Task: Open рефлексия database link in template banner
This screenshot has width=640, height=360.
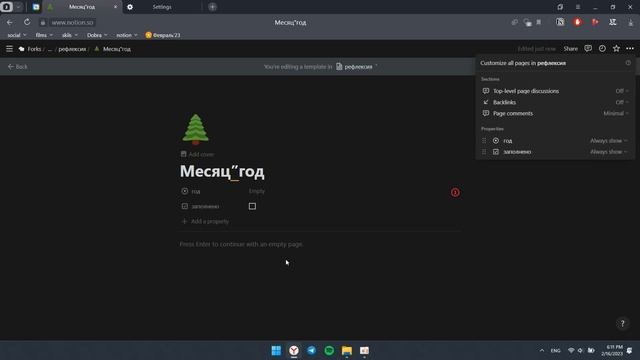Action: click(x=354, y=67)
